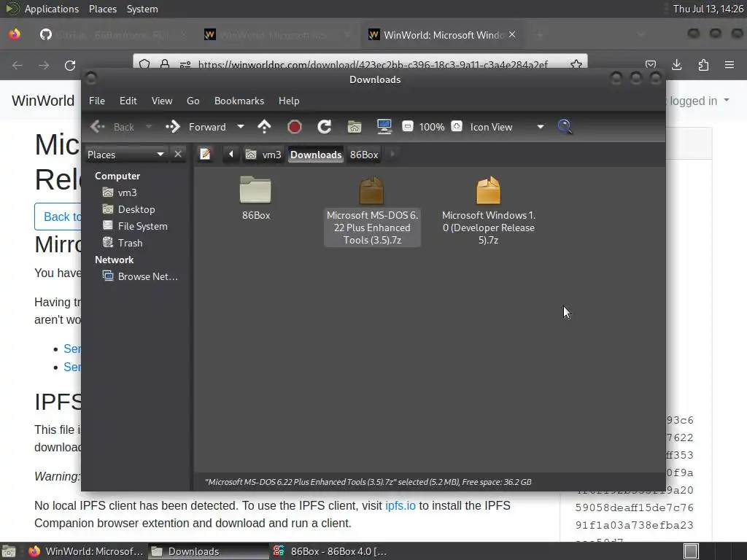Open the Forward history dropdown arrow
Viewport: 747px width, 560px height.
241,127
